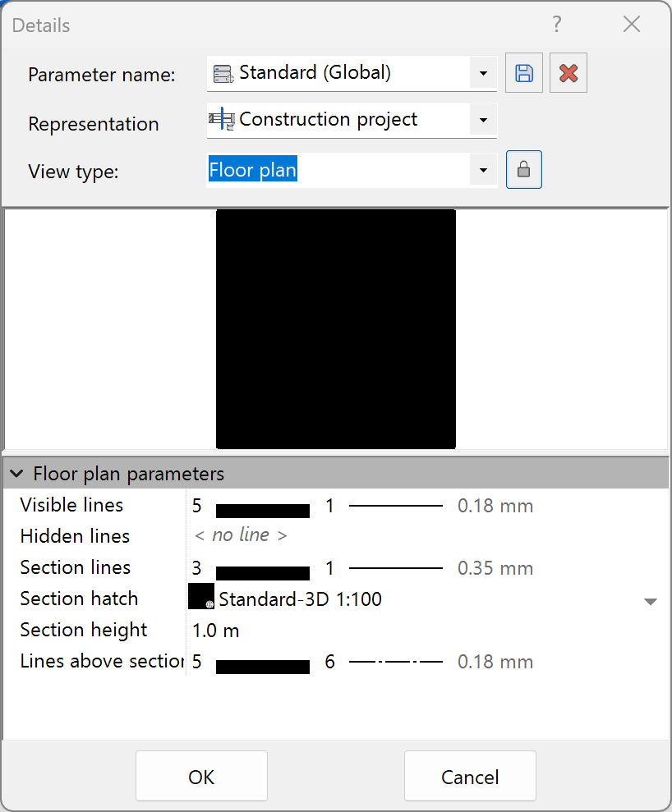
Task: Dismiss the dialog with Cancel
Action: pos(470,775)
